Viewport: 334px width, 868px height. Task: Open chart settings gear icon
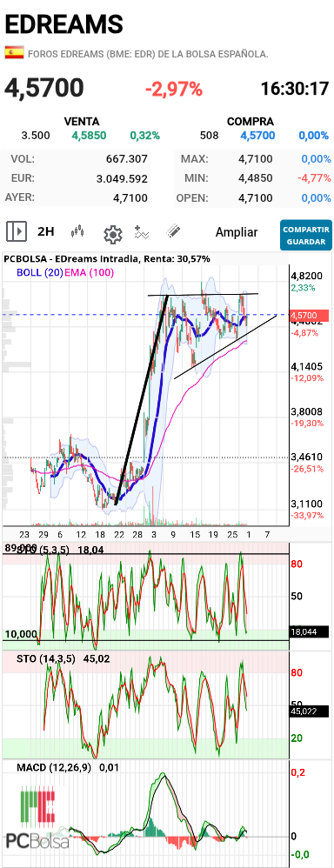(113, 234)
